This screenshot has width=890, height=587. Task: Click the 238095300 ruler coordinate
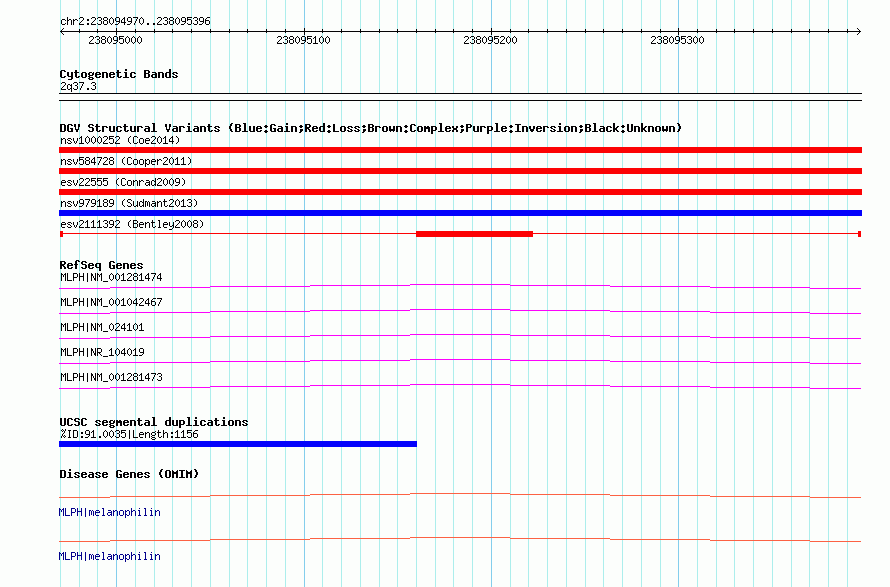(x=677, y=40)
